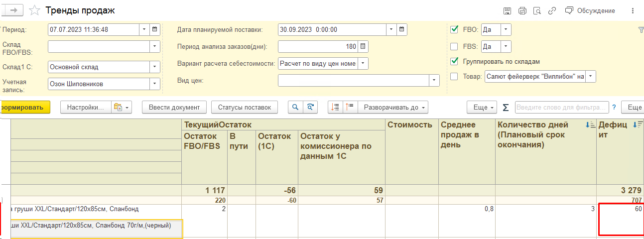Select the subtotal cell -60
644x239 pixels.
tap(276, 200)
